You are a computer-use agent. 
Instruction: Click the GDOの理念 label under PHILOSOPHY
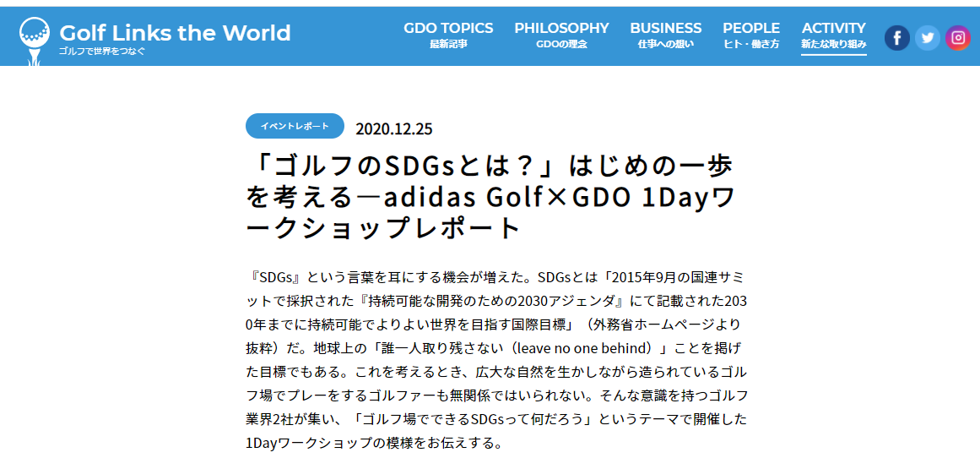point(561,44)
